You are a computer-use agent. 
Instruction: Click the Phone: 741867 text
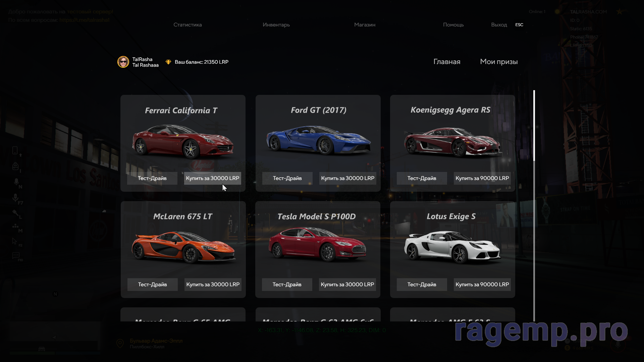(584, 37)
